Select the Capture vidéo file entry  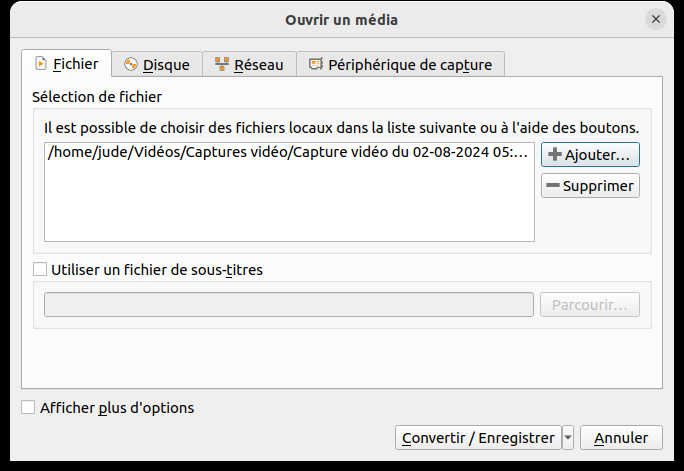pyautogui.click(x=288, y=152)
